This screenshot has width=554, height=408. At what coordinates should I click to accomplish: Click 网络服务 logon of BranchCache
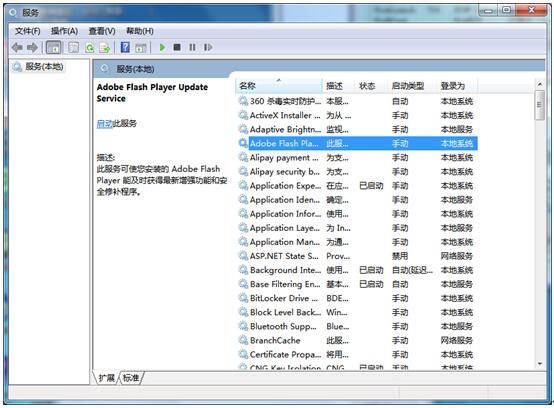pyautogui.click(x=456, y=341)
